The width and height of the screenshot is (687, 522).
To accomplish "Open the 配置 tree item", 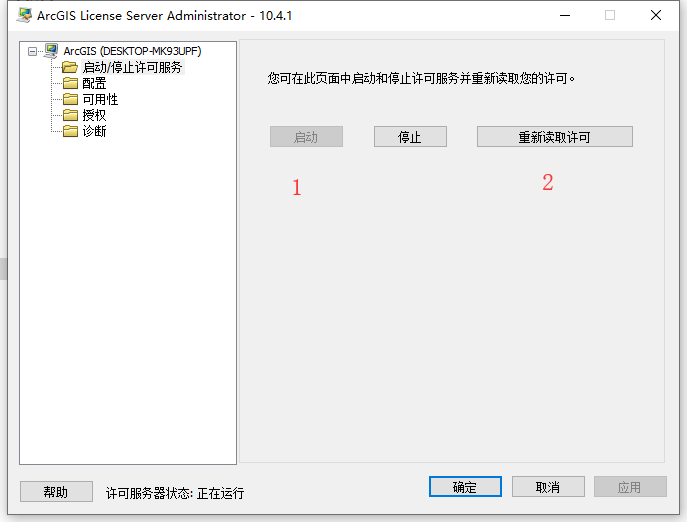I will point(94,83).
